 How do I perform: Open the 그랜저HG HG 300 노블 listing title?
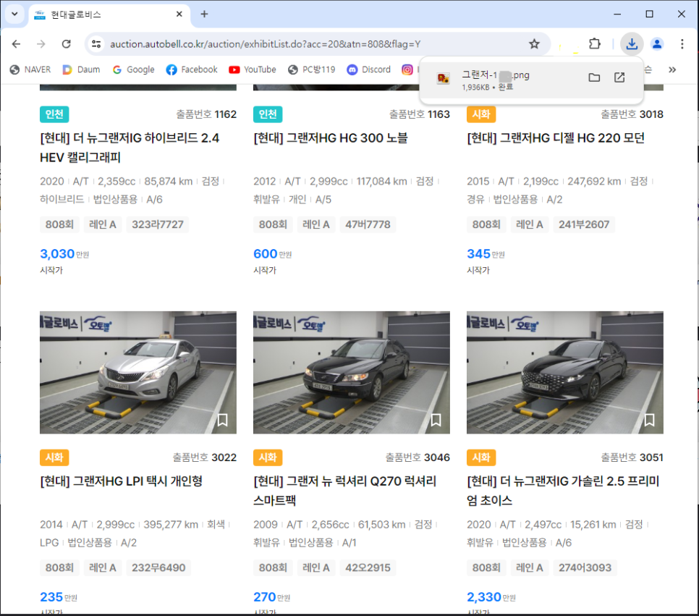point(331,138)
